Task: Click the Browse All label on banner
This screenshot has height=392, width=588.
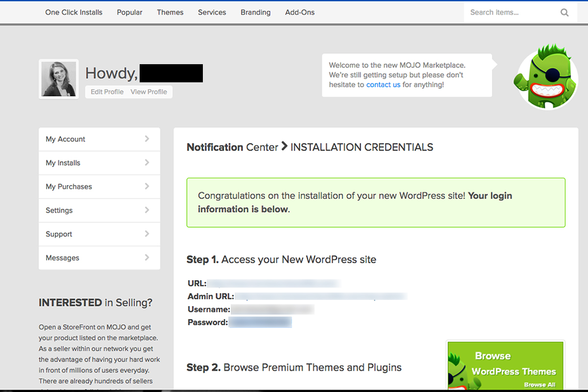Action: pos(539,385)
